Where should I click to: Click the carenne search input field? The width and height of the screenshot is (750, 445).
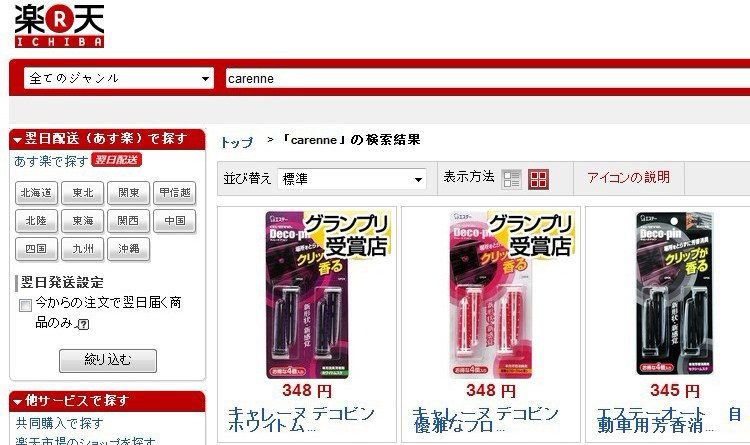tap(488, 78)
